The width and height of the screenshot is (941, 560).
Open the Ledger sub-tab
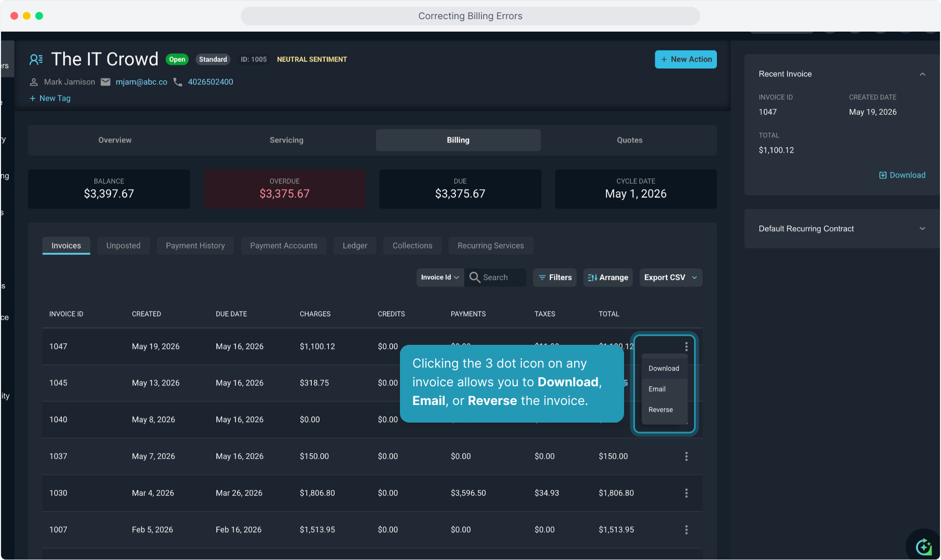(x=355, y=246)
